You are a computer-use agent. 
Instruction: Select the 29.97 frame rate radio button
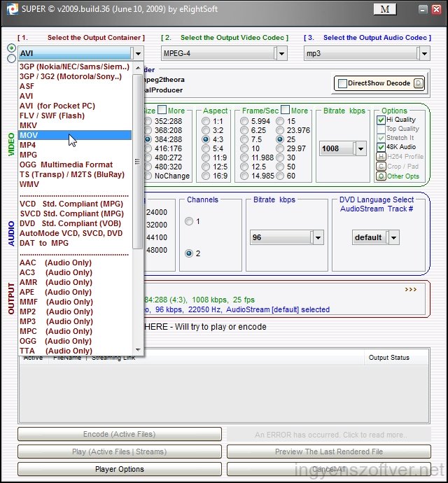pyautogui.click(x=280, y=148)
